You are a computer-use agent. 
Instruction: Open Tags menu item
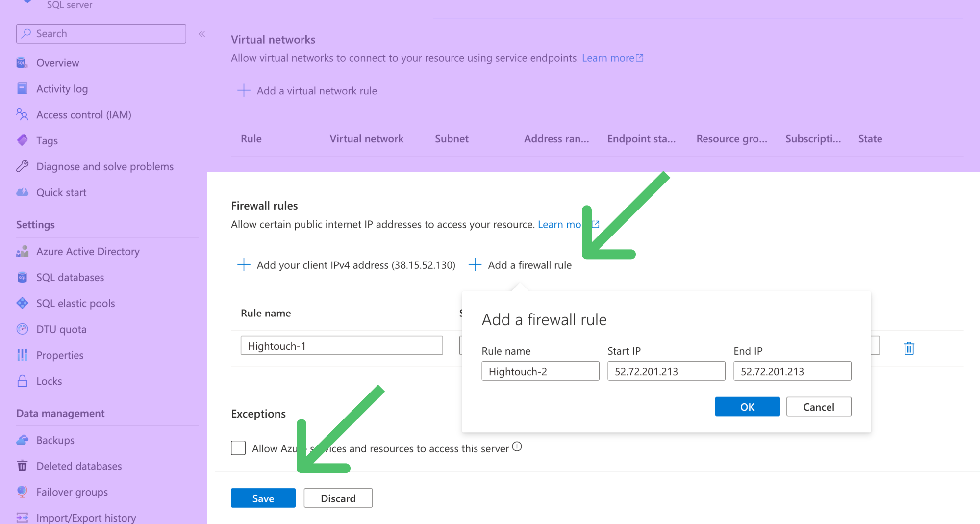point(47,141)
